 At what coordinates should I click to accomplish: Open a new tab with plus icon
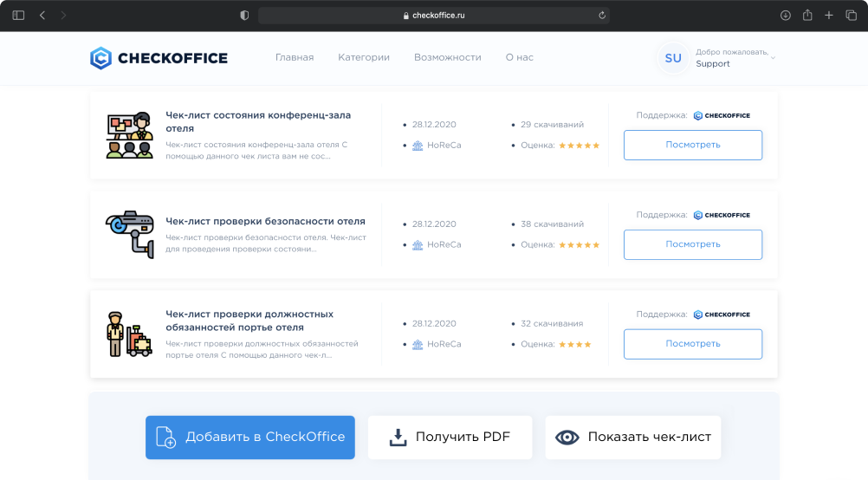[829, 16]
